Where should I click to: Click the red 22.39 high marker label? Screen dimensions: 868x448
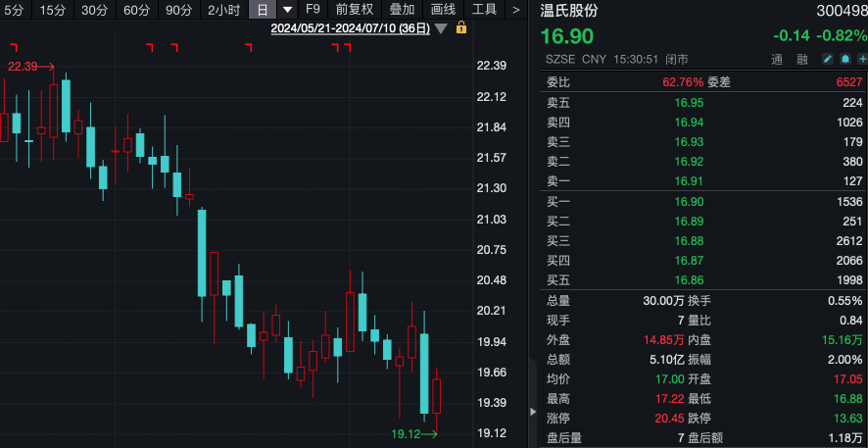23,67
